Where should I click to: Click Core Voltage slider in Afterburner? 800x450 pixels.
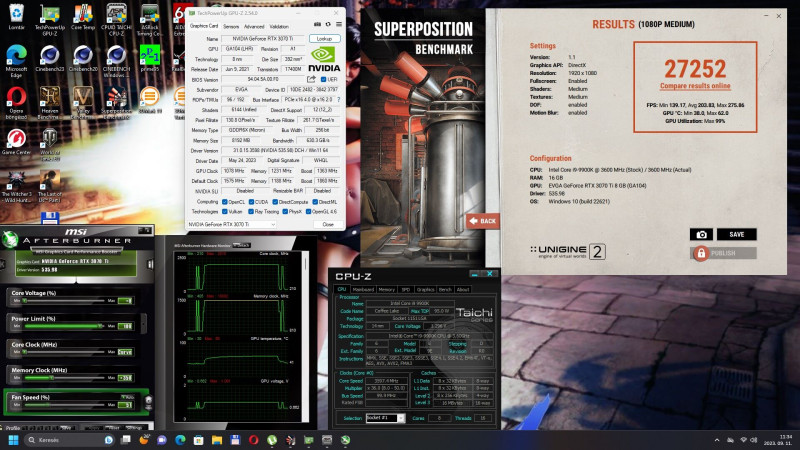click(64, 301)
